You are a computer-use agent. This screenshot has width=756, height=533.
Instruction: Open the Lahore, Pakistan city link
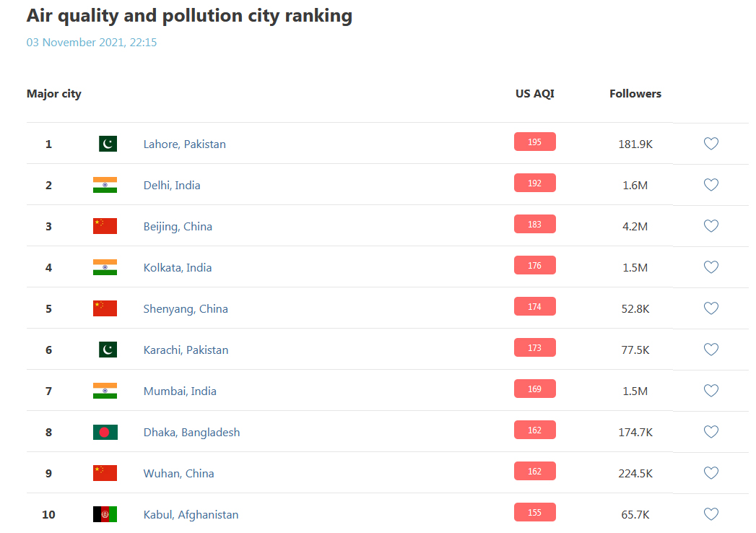tap(184, 144)
